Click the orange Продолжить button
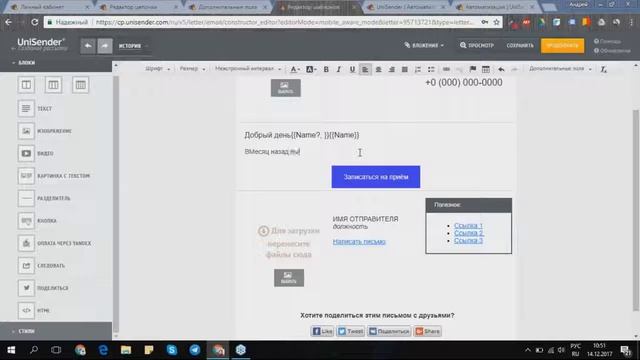The width and height of the screenshot is (640, 360). pyautogui.click(x=562, y=45)
